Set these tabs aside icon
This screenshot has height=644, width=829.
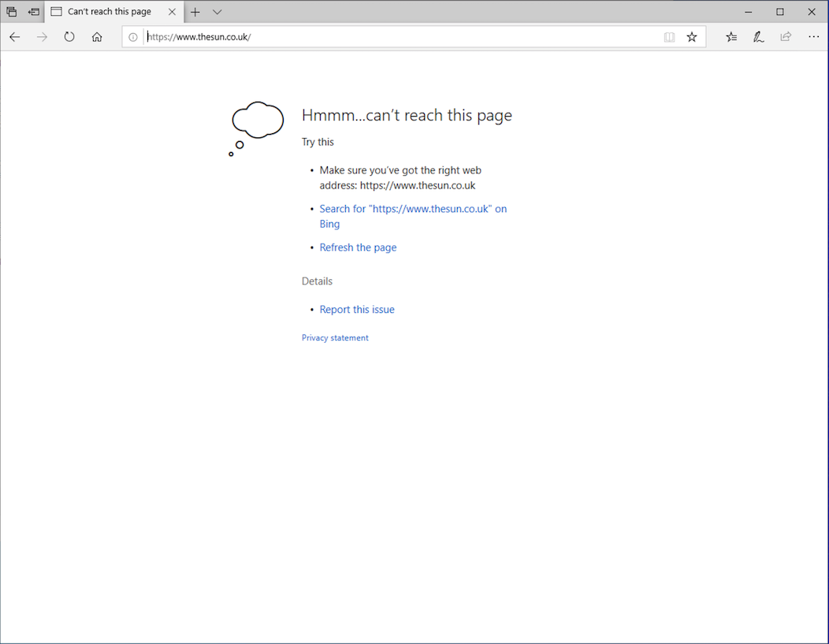point(34,12)
